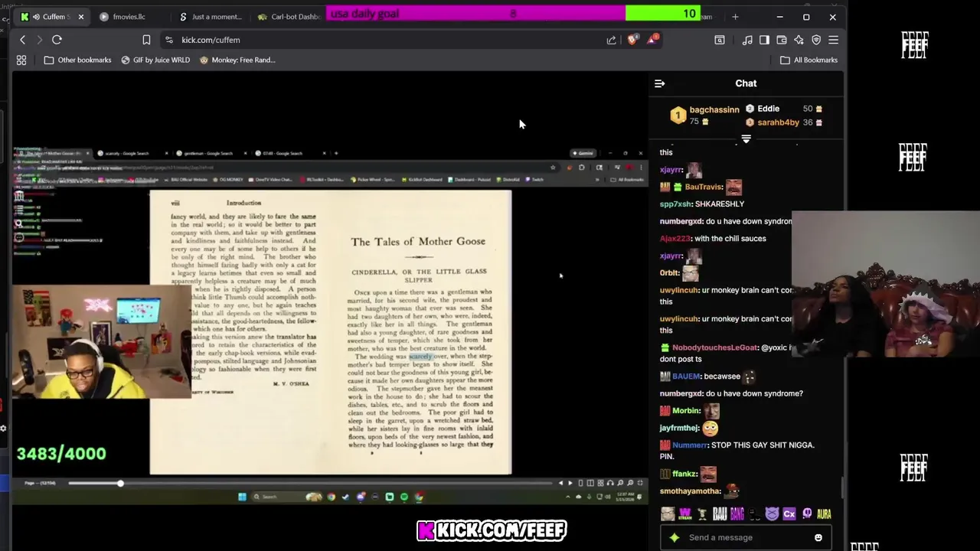Collapse the chat panel with the arrow icon
Viewport: 980px width, 551px height.
pos(660,83)
